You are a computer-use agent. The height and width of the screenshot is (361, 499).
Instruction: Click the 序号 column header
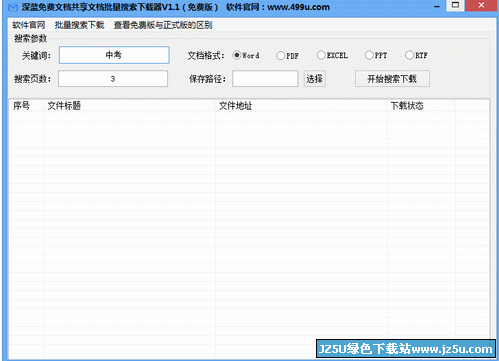26,106
